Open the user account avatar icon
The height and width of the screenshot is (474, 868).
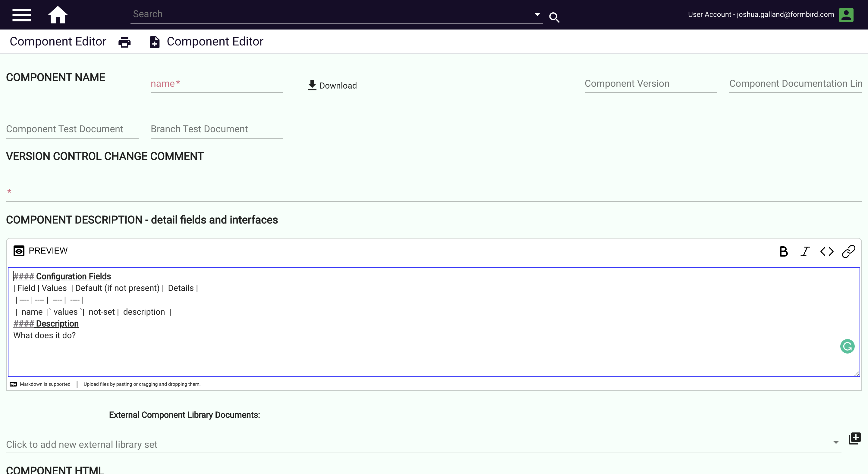[846, 15]
